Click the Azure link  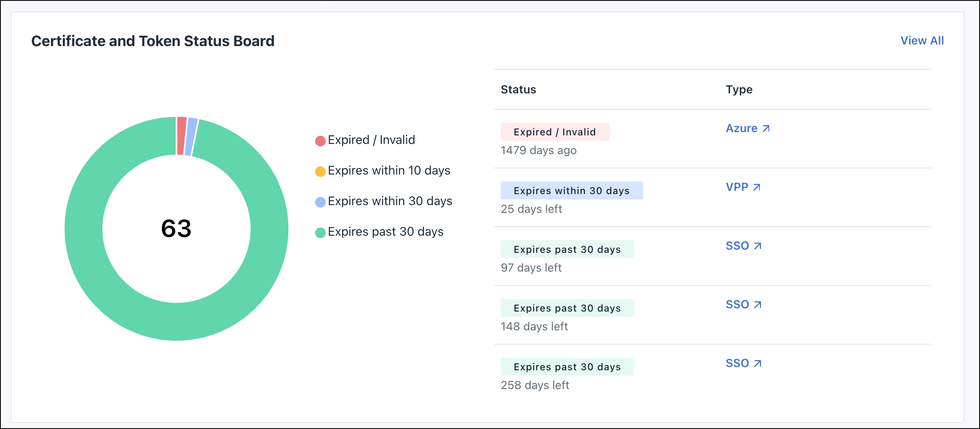tap(741, 128)
